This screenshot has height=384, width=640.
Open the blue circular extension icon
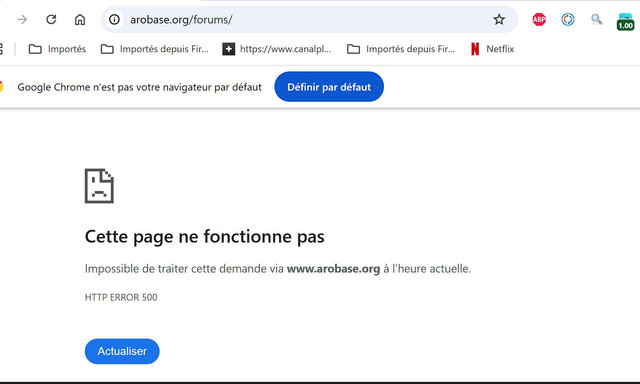[x=568, y=19]
